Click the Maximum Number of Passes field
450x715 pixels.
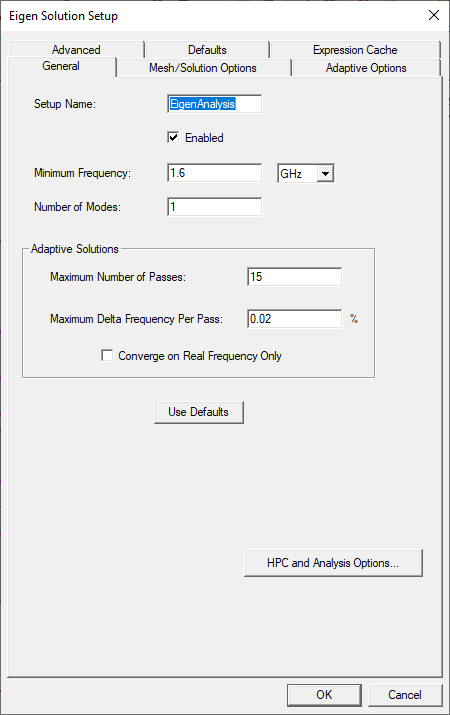point(295,277)
